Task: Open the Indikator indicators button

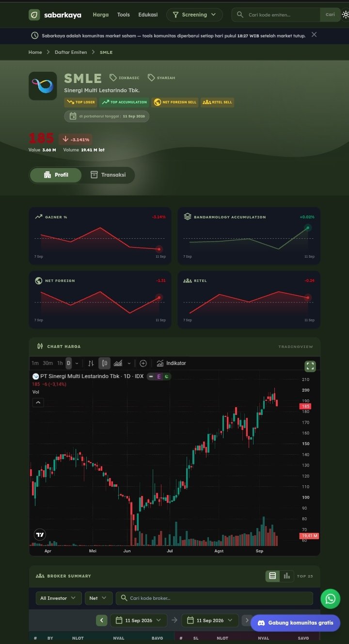Action: [171, 363]
